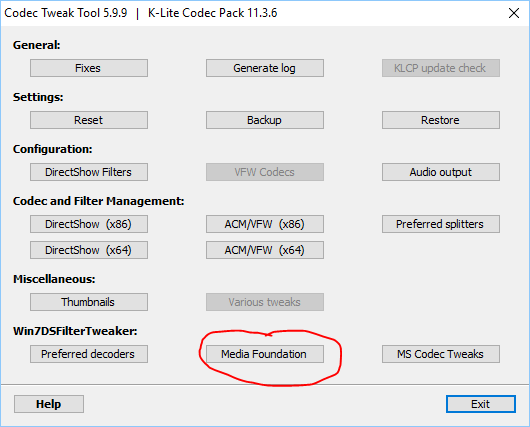530x427 pixels.
Task: Close the window with the X
Action: tap(514, 13)
